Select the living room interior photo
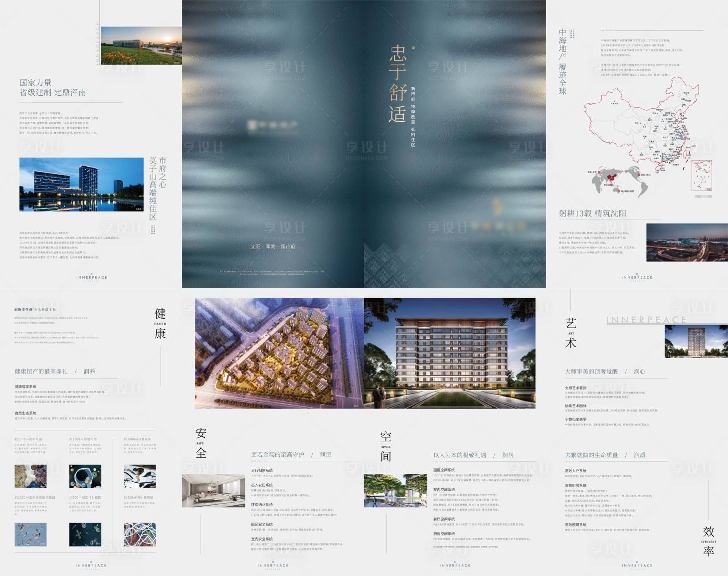 coord(213,491)
